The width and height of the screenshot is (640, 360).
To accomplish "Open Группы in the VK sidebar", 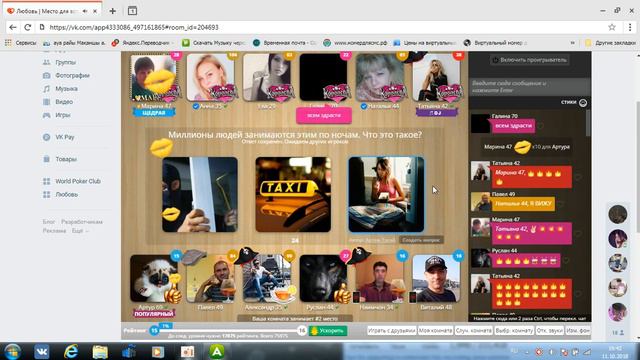I will tap(65, 62).
